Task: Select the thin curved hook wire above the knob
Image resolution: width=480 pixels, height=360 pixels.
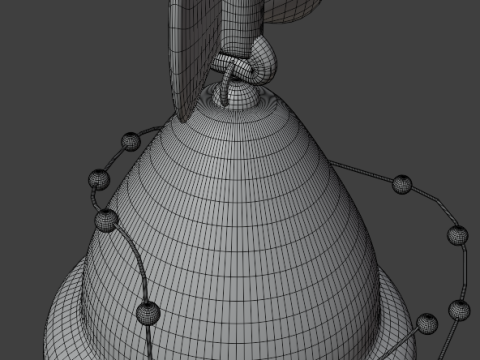Action: pyautogui.click(x=227, y=84)
